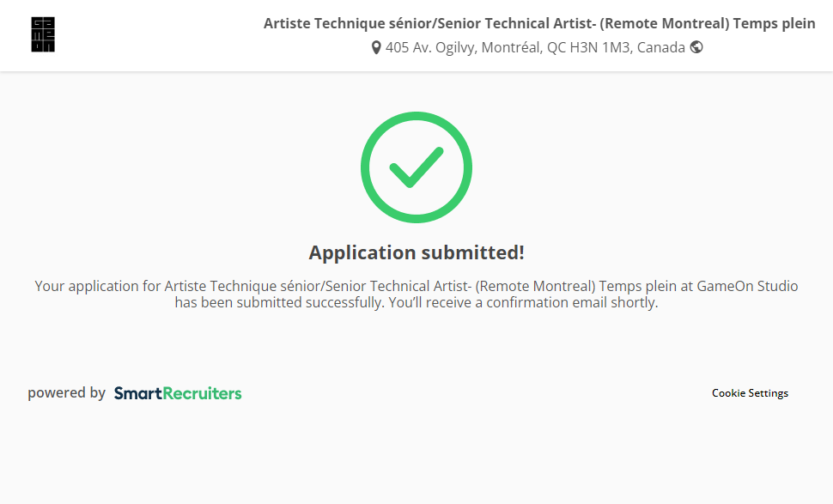Click the "Application submitted!" heading
The width and height of the screenshot is (833, 504).
pos(416,252)
